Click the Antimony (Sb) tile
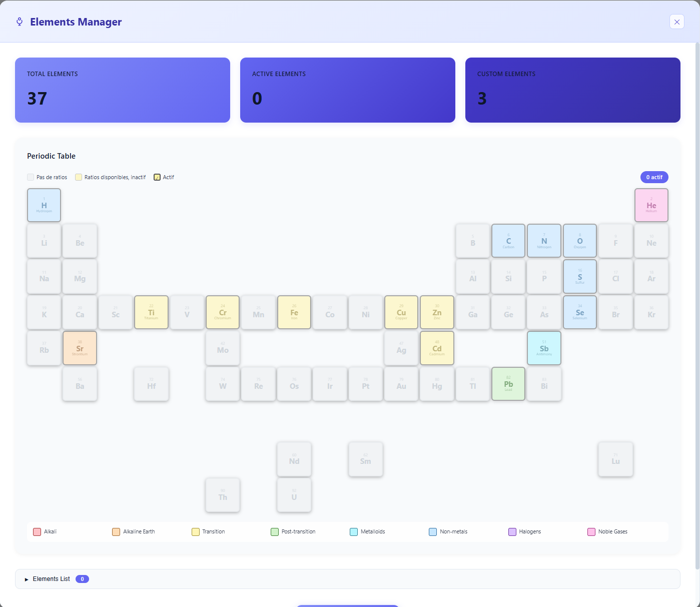Viewport: 700px width, 607px height. click(x=544, y=348)
